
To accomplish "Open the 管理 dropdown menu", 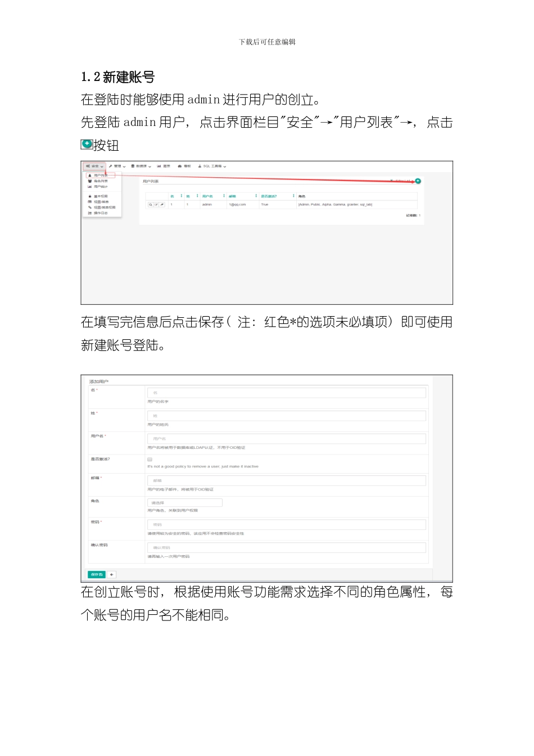I will coord(117,166).
